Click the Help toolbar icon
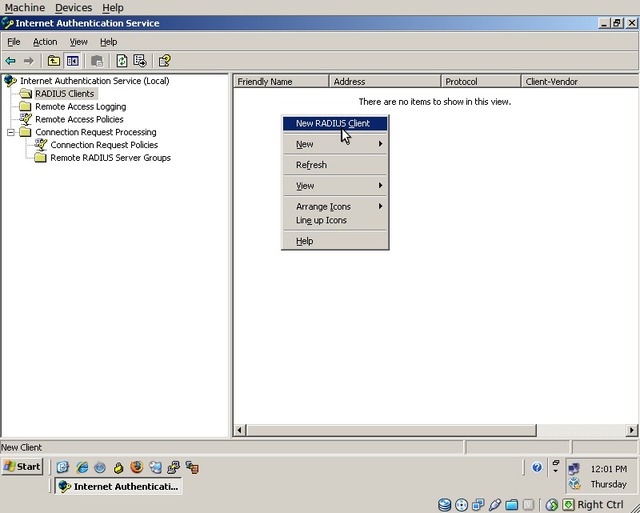Screen dimensions: 640x513 coord(164,61)
